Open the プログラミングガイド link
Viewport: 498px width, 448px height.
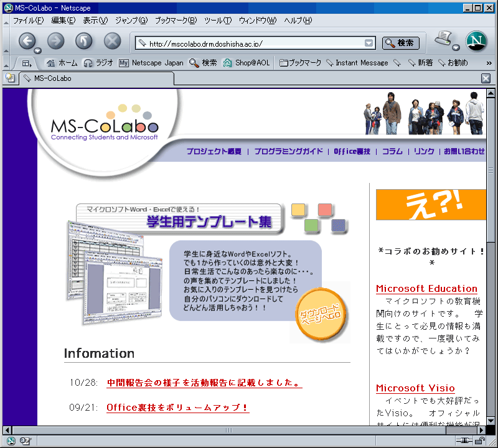click(288, 151)
